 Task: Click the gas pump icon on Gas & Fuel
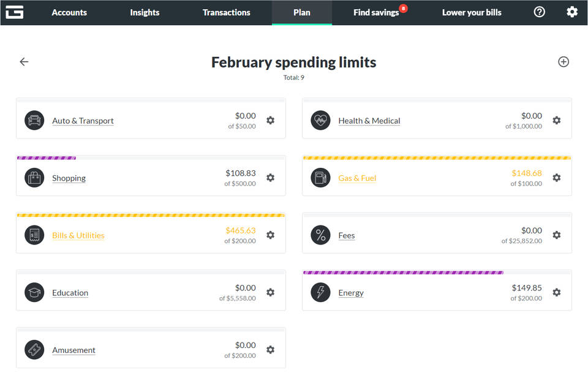(320, 178)
